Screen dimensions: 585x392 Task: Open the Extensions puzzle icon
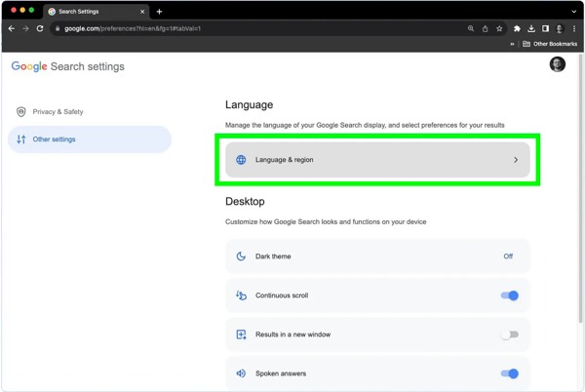click(x=517, y=28)
